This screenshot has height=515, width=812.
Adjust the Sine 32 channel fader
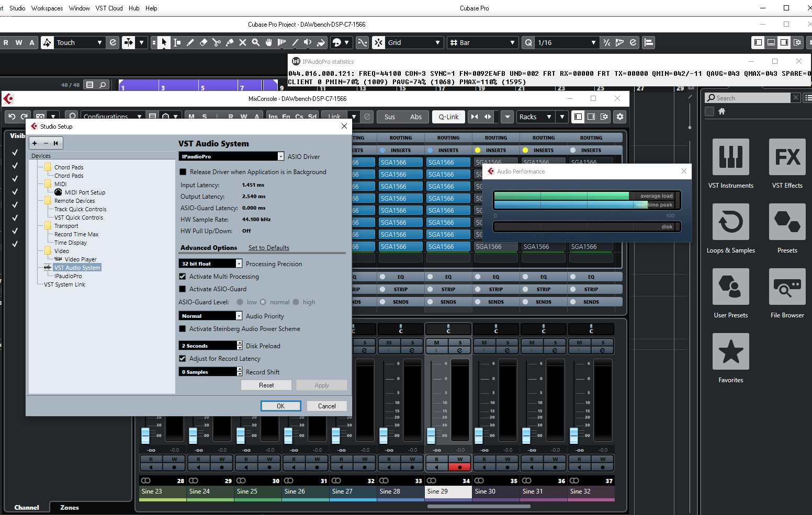[x=574, y=435]
